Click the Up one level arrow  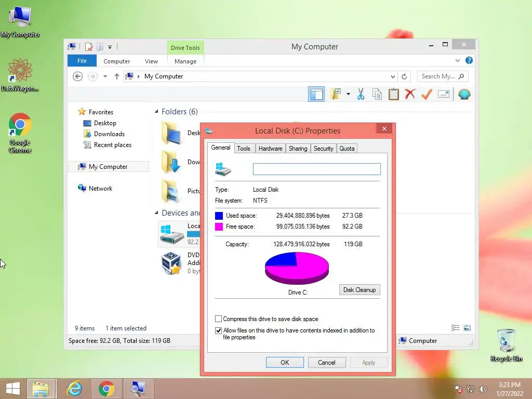click(117, 76)
